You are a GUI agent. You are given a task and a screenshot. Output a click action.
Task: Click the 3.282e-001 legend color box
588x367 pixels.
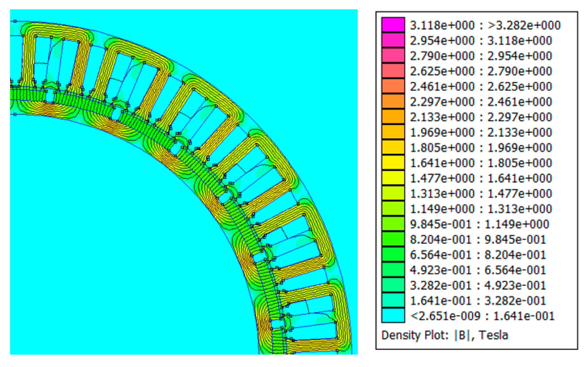[x=393, y=285]
